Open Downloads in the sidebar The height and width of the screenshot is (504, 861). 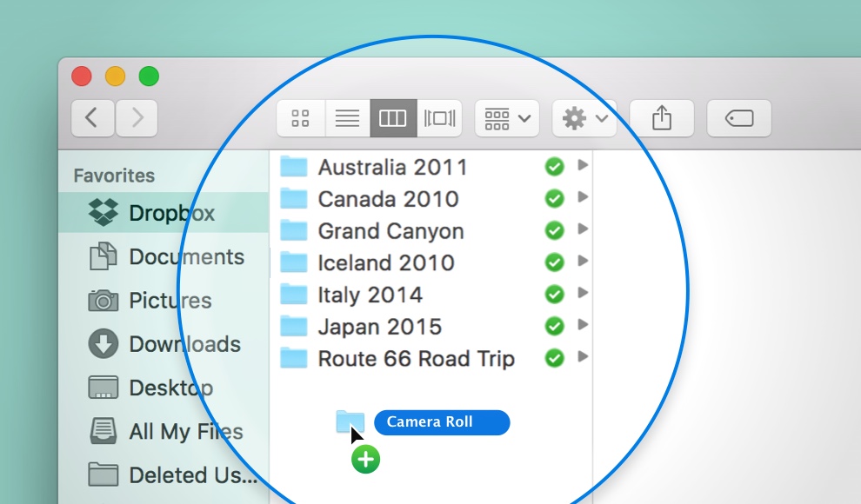[184, 344]
